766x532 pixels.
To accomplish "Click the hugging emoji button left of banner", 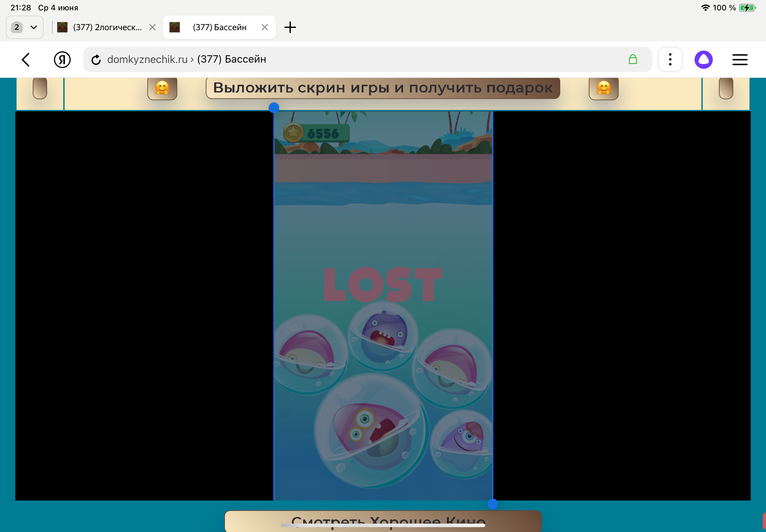I will click(162, 88).
